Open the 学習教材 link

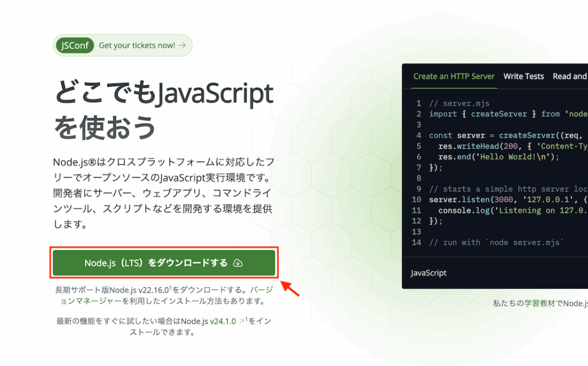(539, 303)
